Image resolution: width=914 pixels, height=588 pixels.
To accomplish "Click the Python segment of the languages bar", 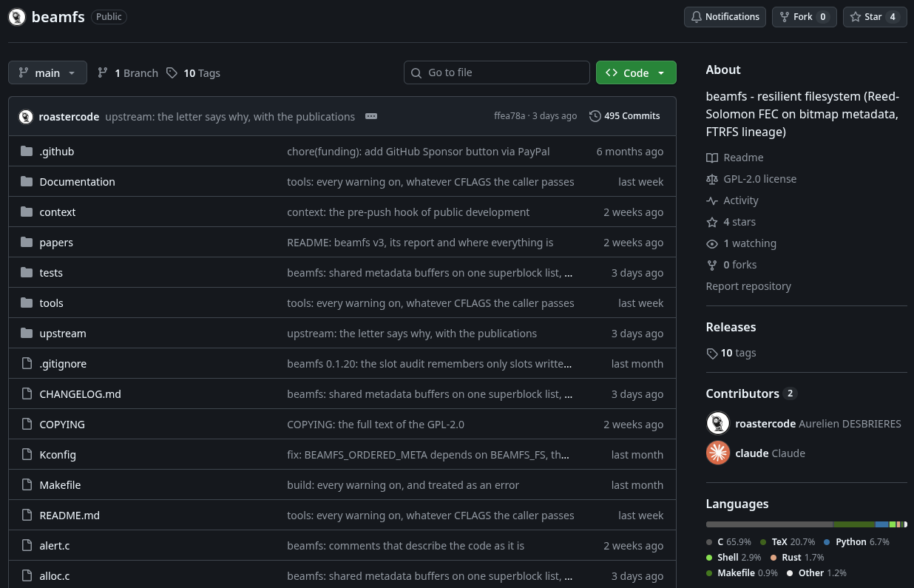I will (882, 524).
